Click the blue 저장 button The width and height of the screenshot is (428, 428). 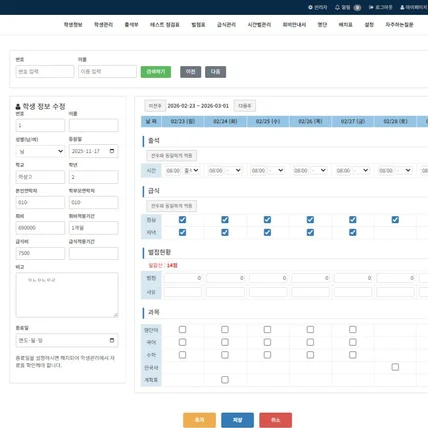(x=237, y=420)
